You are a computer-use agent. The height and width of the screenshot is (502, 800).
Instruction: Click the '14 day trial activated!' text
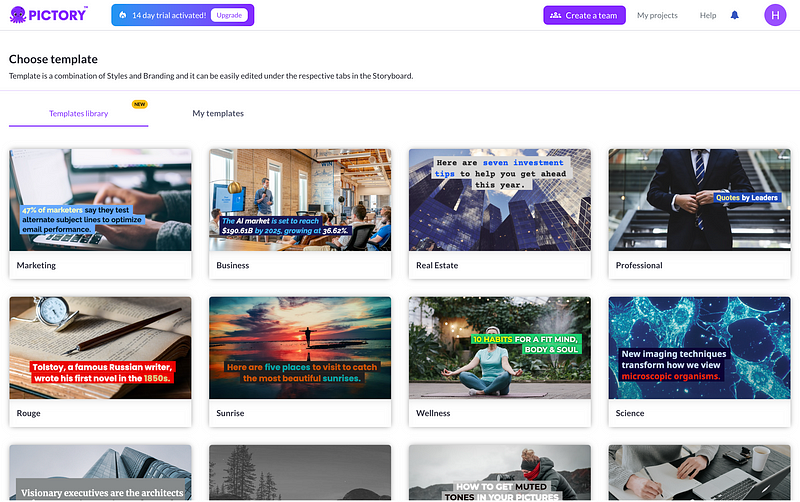coord(169,15)
